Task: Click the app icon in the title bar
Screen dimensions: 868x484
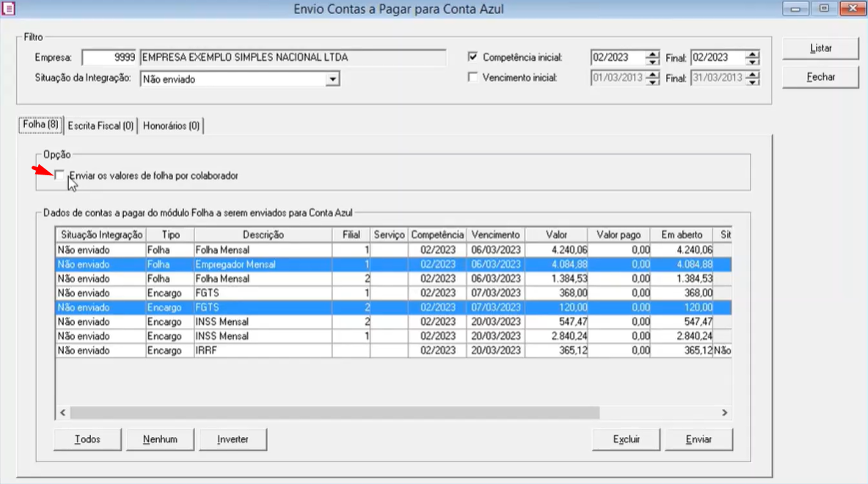Action: pyautogui.click(x=8, y=9)
